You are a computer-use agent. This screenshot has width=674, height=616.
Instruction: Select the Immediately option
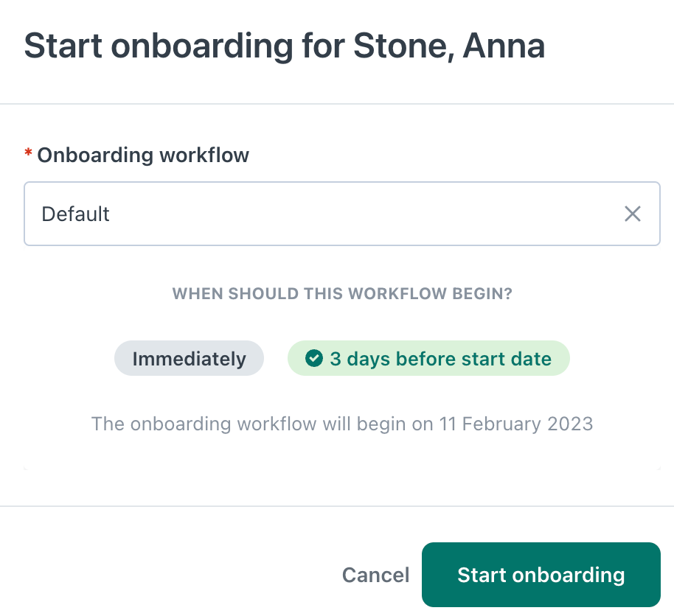pyautogui.click(x=189, y=358)
